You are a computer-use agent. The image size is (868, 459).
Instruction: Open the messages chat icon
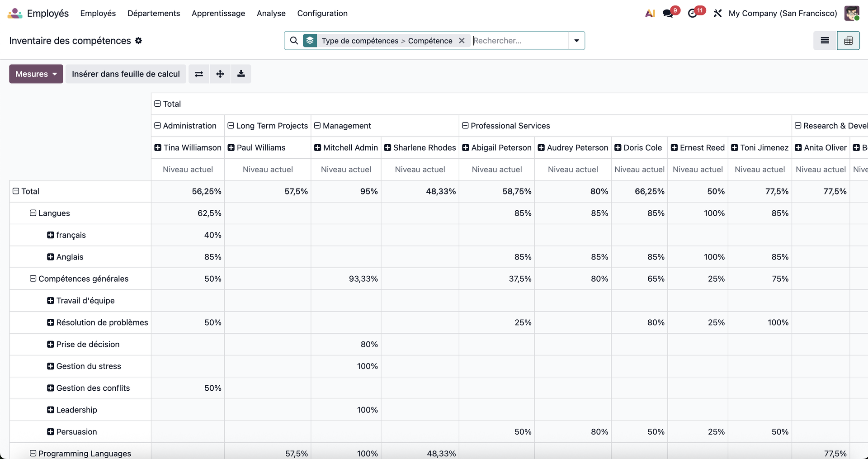(668, 13)
